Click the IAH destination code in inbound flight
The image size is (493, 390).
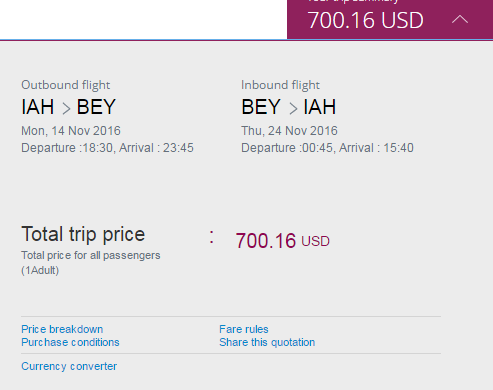tap(319, 107)
